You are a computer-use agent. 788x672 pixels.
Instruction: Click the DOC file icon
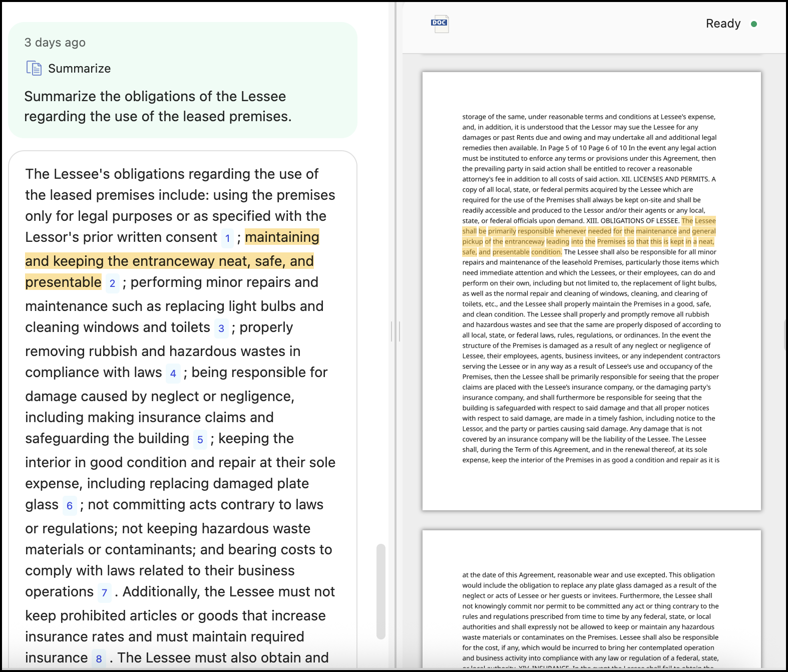[440, 24]
